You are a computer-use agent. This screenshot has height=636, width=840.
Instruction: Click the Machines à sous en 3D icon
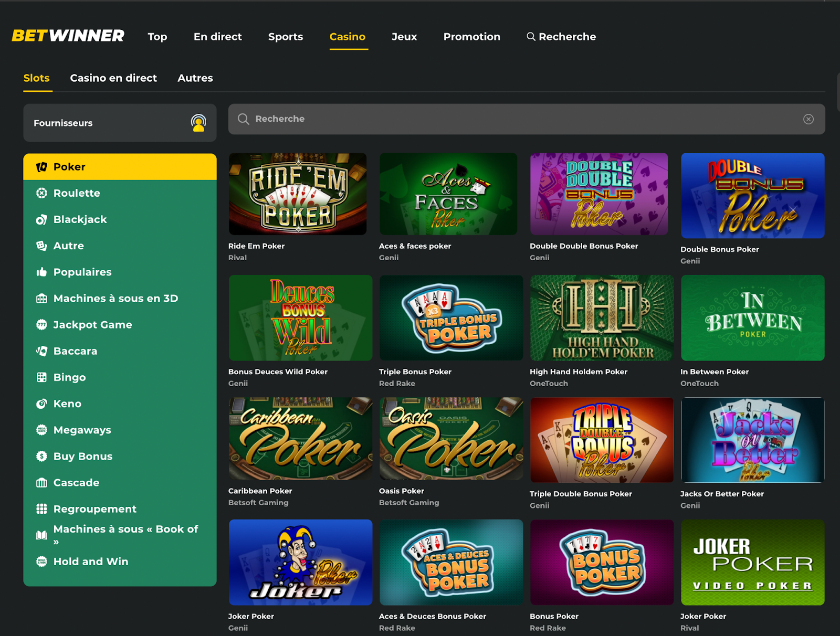(x=41, y=299)
